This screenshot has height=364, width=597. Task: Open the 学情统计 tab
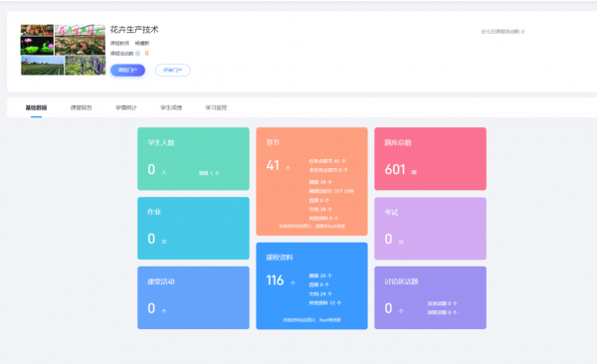coord(126,107)
